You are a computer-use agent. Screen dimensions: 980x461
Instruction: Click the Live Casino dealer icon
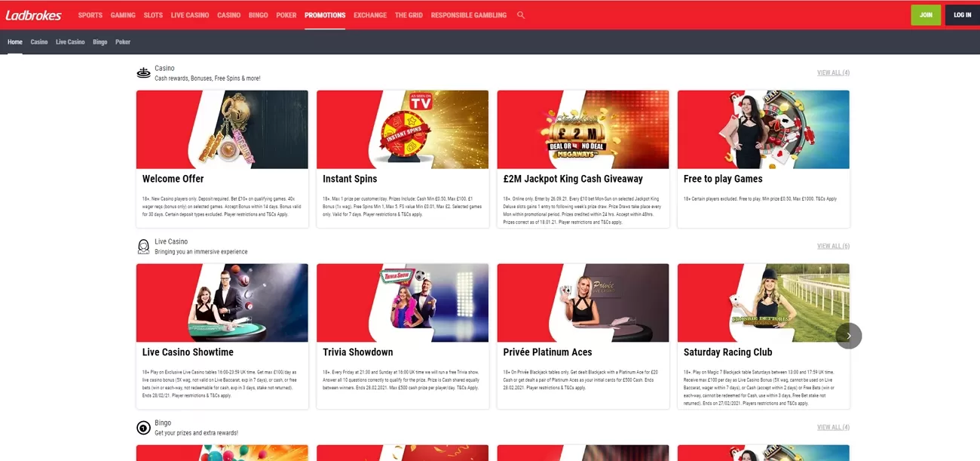point(143,247)
